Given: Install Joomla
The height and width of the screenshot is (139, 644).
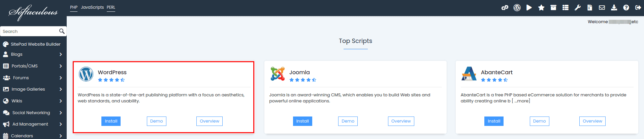Looking at the screenshot, I should 302,121.
